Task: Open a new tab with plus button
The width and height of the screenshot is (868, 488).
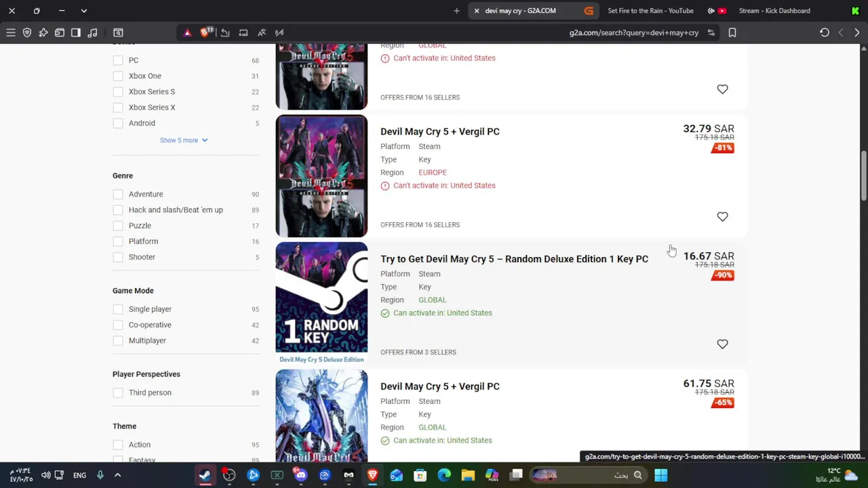Action: click(x=456, y=11)
